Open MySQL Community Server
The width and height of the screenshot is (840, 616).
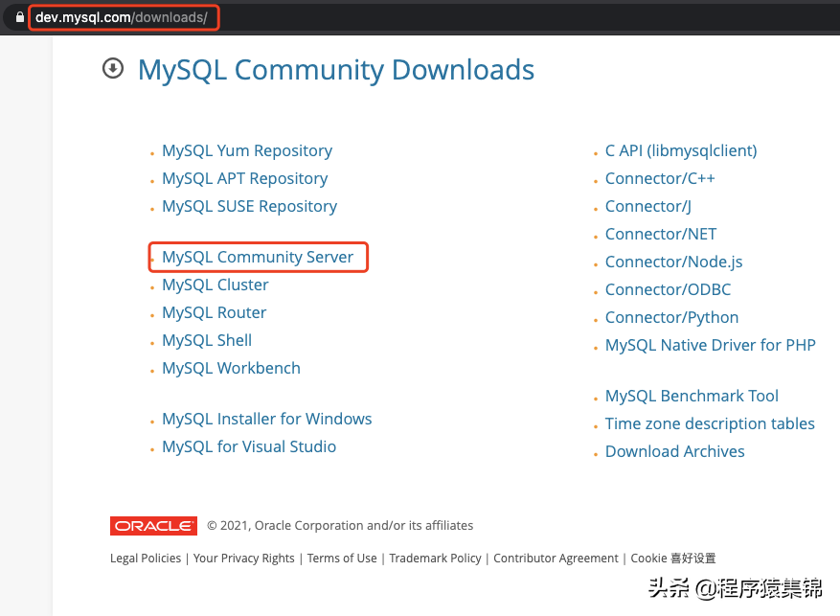click(x=258, y=257)
